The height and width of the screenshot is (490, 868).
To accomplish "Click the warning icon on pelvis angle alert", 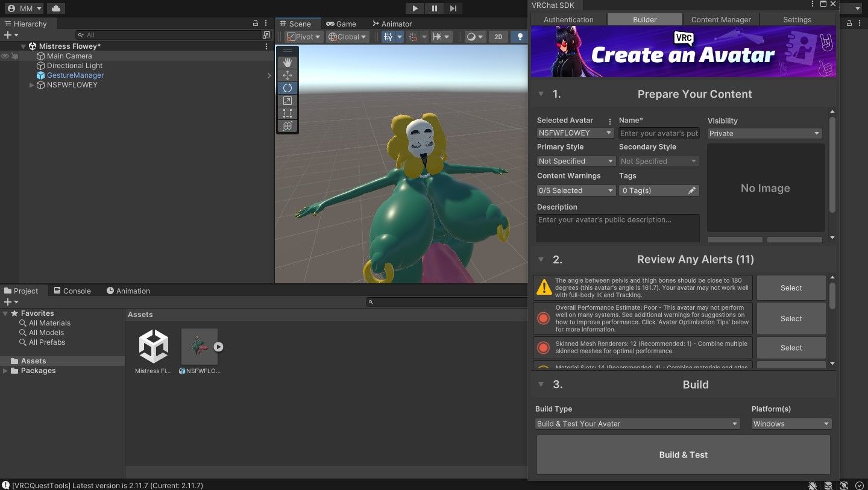I will click(x=544, y=287).
